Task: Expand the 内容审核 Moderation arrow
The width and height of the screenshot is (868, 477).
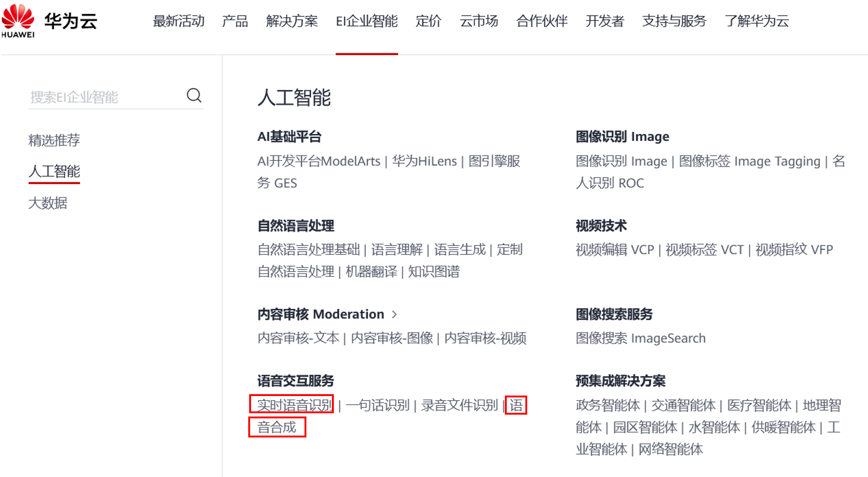Action: [394, 315]
